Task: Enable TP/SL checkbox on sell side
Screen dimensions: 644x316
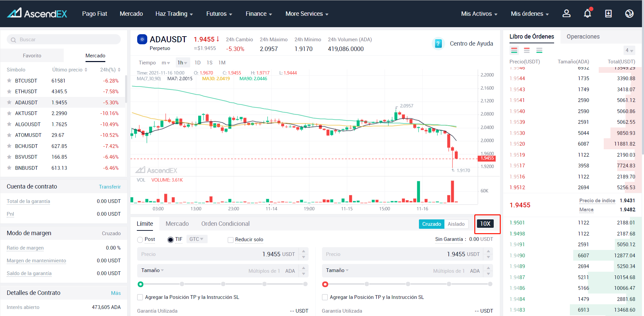Action: pos(325,297)
